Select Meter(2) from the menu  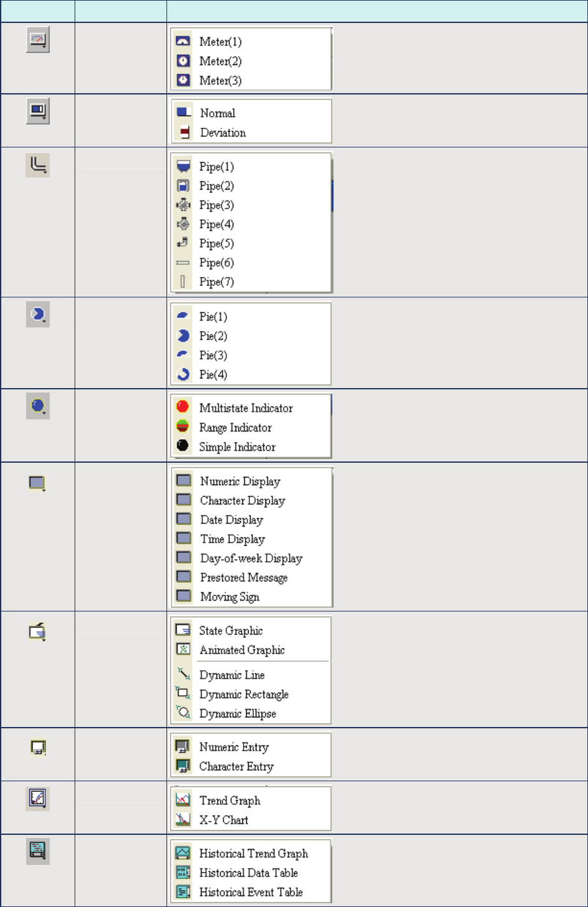tap(220, 61)
